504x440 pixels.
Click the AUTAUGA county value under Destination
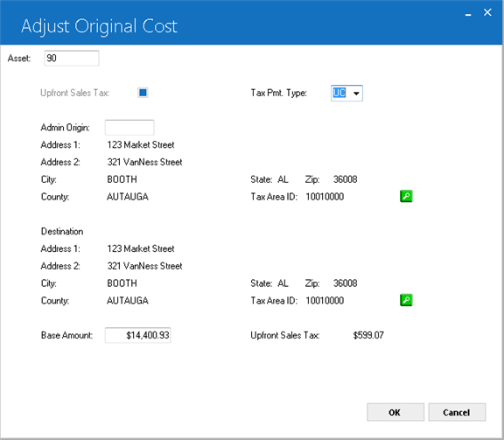[127, 301]
